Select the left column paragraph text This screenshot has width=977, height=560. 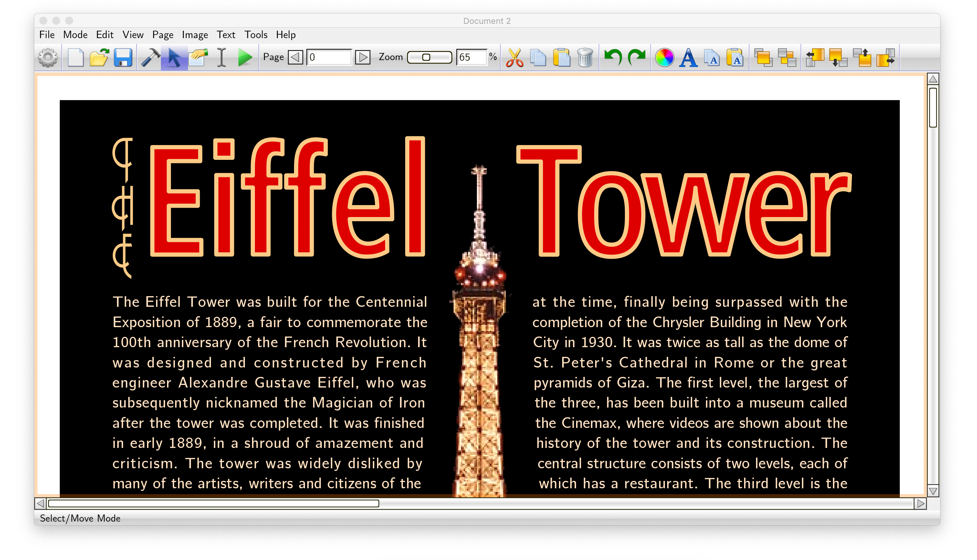click(x=270, y=393)
